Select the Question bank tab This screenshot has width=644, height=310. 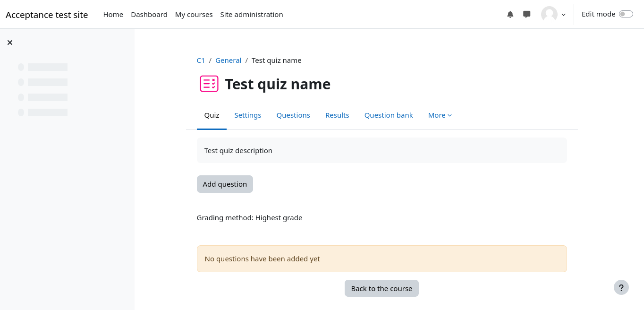[389, 115]
